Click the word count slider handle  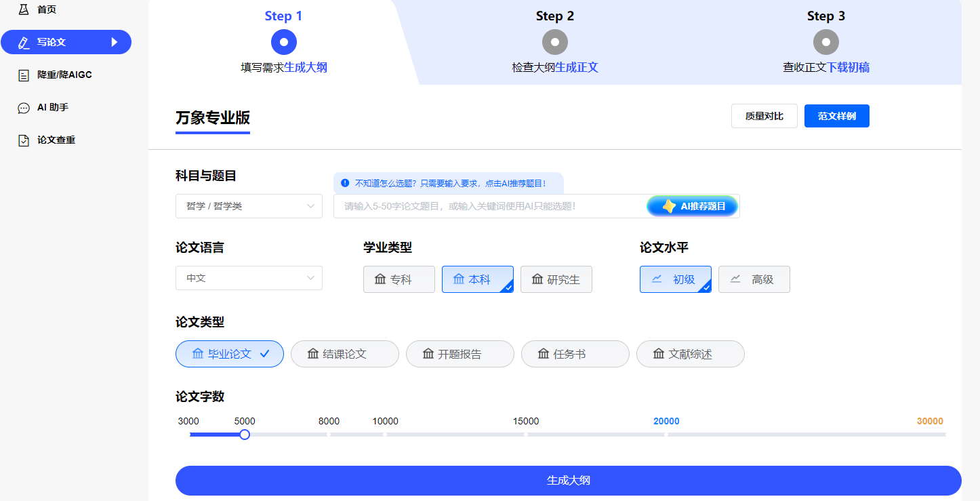tap(245, 435)
